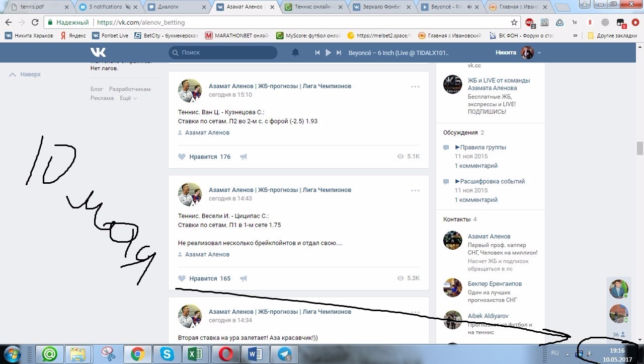Switch to the Beyoncé tab
This screenshot has height=364, width=644.
(x=449, y=7)
